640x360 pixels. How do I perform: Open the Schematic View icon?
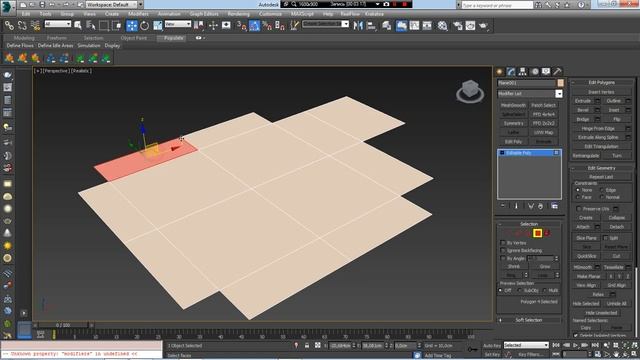click(427, 26)
